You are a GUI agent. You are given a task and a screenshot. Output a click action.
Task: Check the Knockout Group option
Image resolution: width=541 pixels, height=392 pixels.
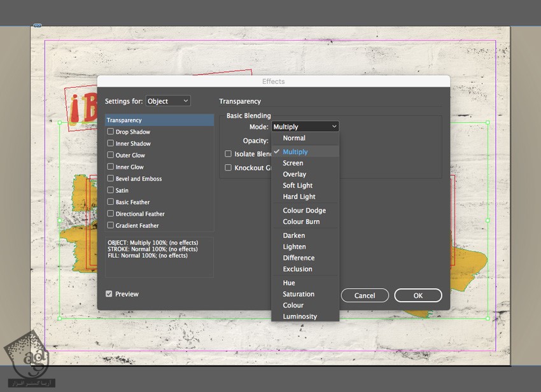pyautogui.click(x=228, y=168)
